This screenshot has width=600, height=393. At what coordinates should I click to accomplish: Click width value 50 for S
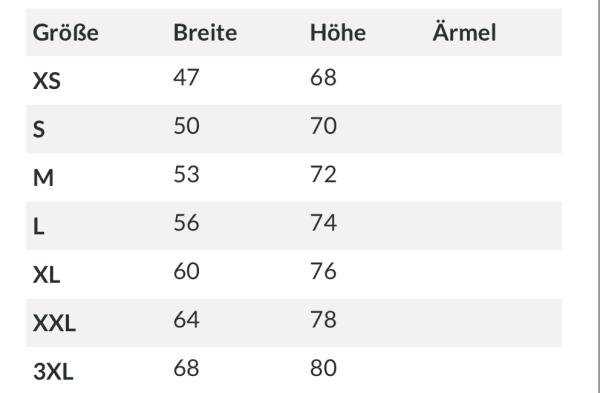coord(186,126)
